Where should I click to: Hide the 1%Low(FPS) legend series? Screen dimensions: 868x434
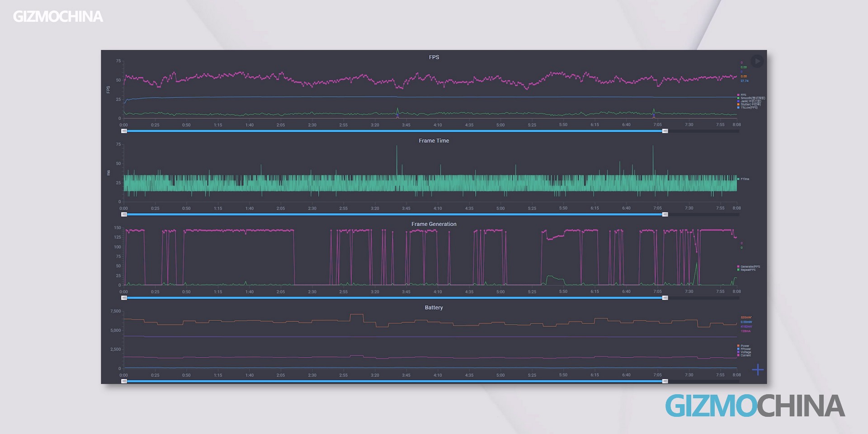748,108
